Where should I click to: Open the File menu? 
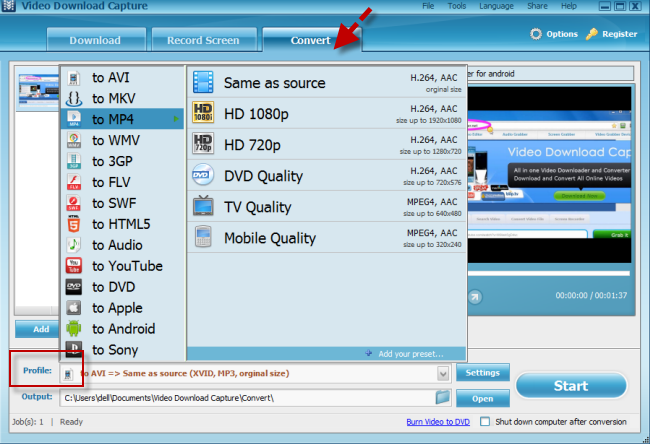click(x=428, y=6)
